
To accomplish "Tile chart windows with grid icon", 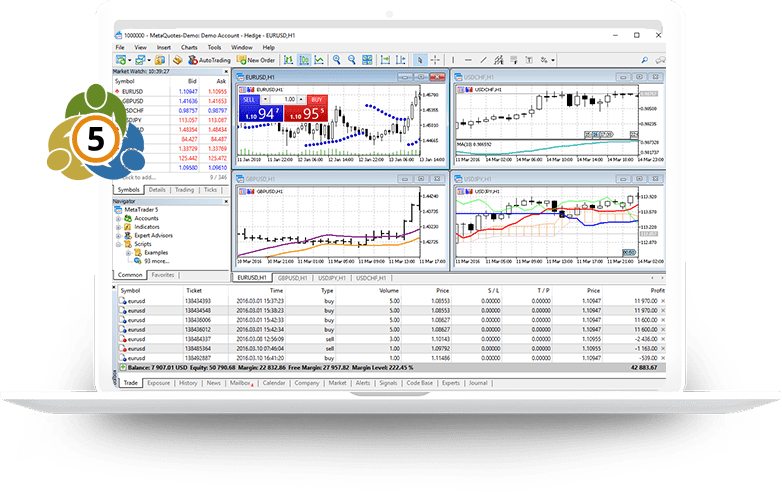I will tap(367, 60).
